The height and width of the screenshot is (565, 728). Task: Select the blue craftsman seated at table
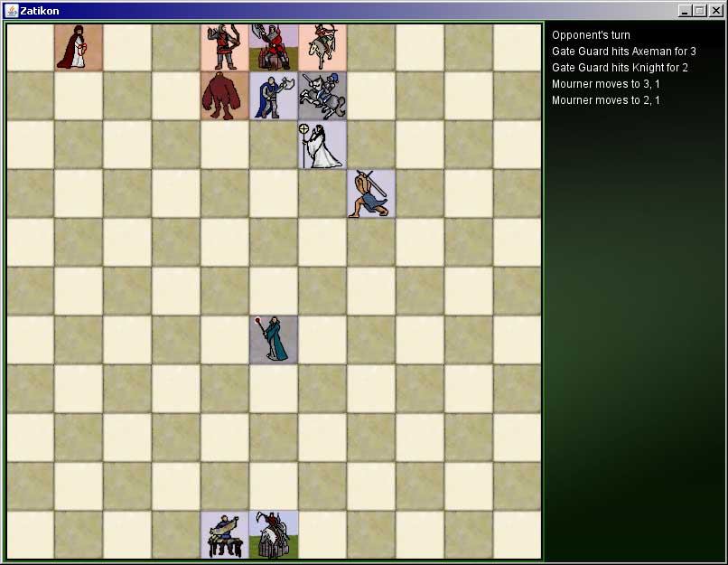225,534
